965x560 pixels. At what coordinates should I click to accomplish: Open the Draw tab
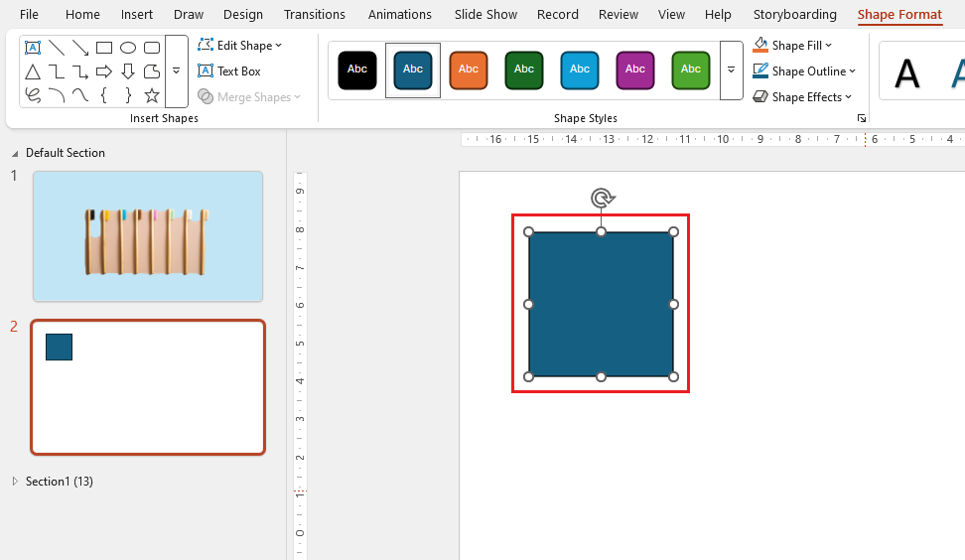point(189,14)
